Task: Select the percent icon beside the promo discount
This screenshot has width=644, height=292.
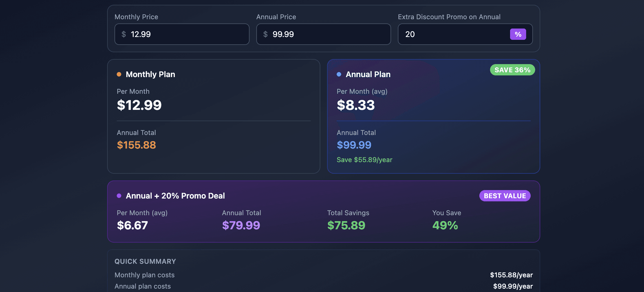Action: (518, 34)
